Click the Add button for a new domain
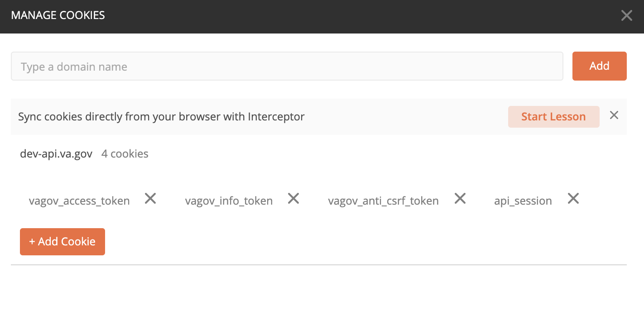This screenshot has height=316, width=644. pos(599,66)
